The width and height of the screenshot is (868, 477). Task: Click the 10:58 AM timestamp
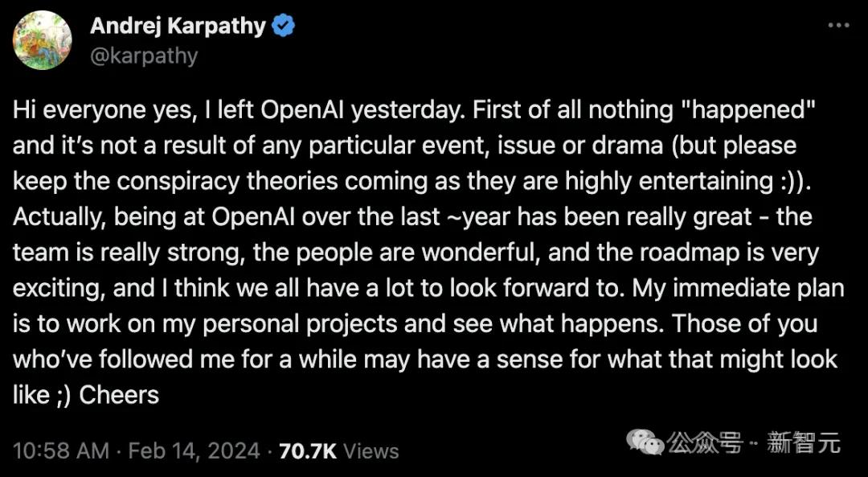pos(61,450)
